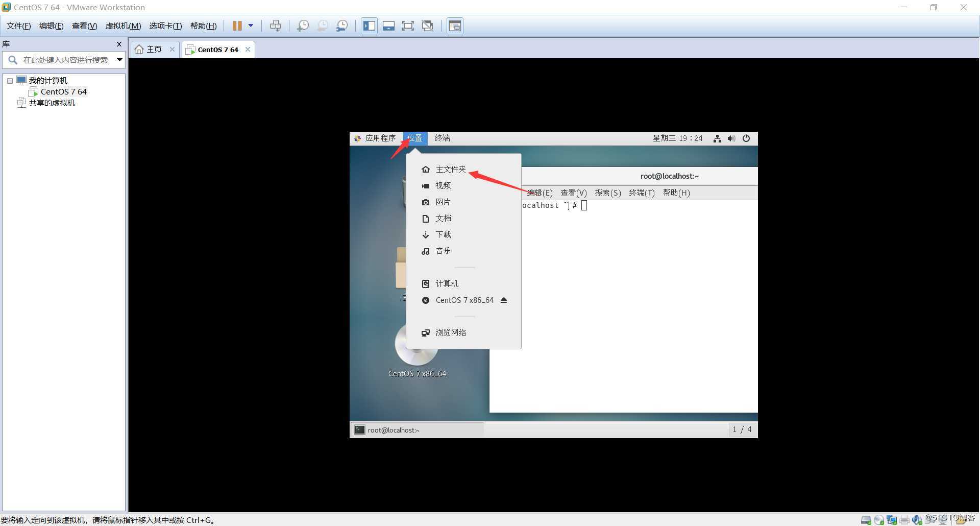Toggle the thumbnail bar view
This screenshot has height=526, width=980.
point(388,26)
